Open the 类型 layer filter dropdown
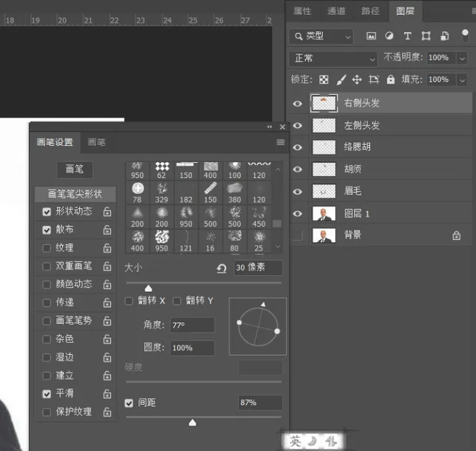Viewport: 476px width, 451px height. pyautogui.click(x=321, y=36)
